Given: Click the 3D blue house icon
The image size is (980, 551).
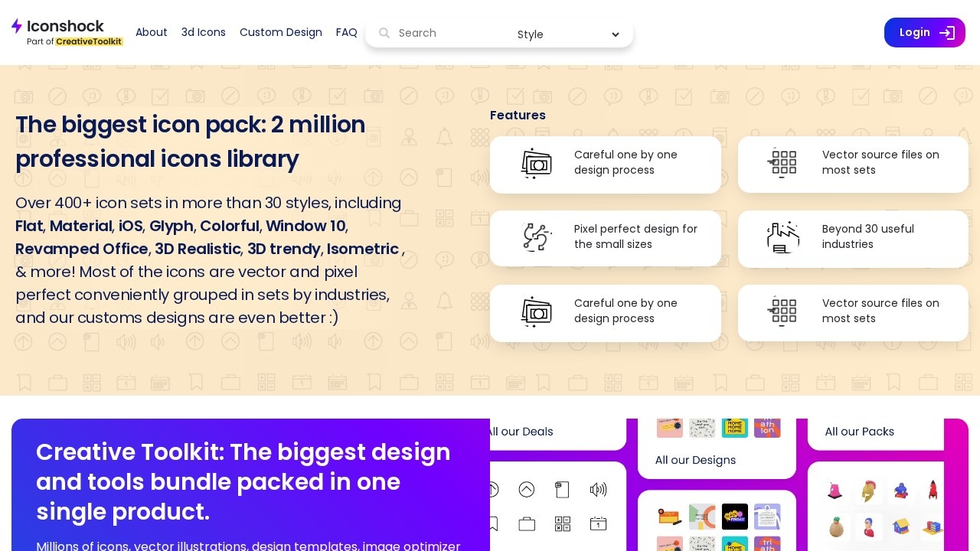Looking at the screenshot, I should pyautogui.click(x=901, y=527).
